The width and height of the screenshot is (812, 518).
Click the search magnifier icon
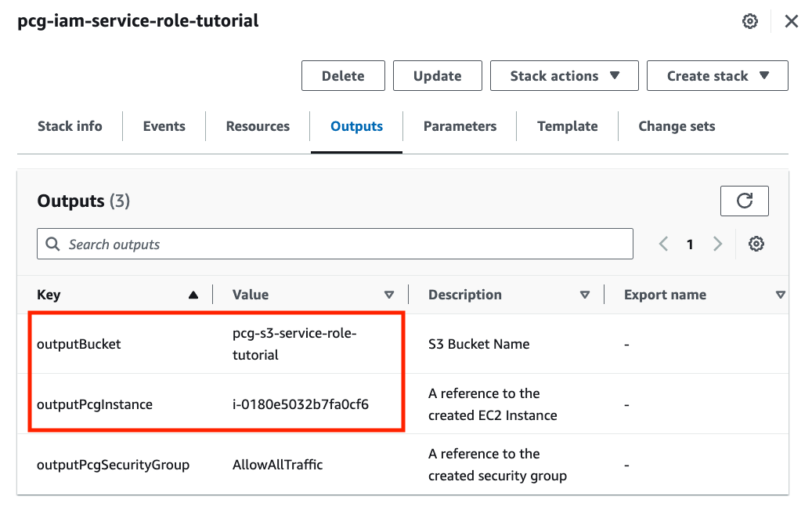click(52, 244)
